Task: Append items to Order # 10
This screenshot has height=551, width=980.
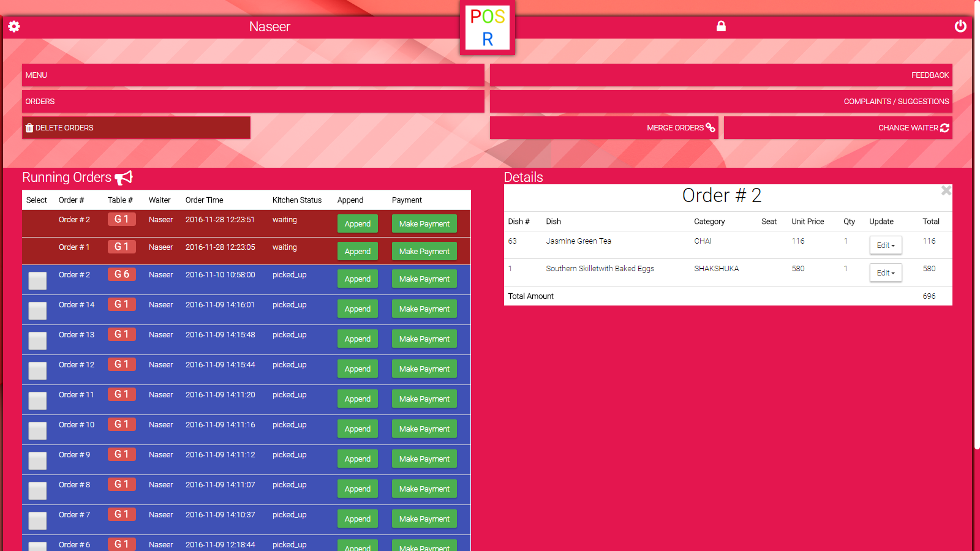Action: (x=357, y=429)
